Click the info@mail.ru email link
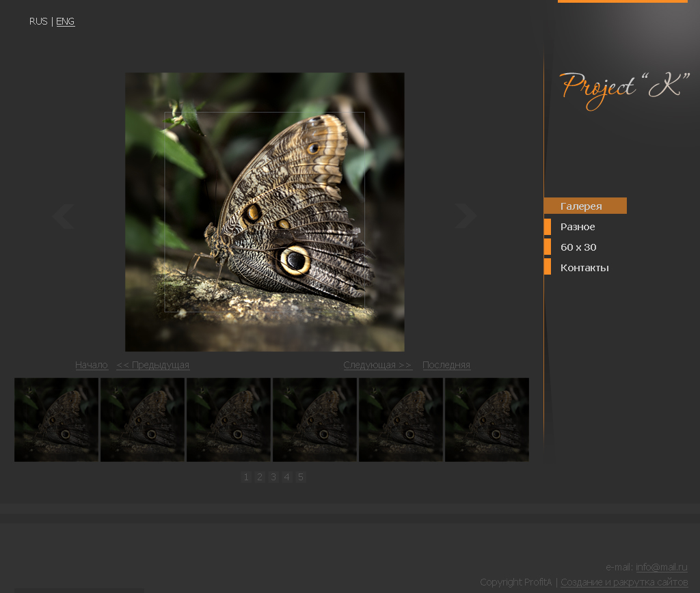Screen dimensions: 700x593 tap(662, 567)
